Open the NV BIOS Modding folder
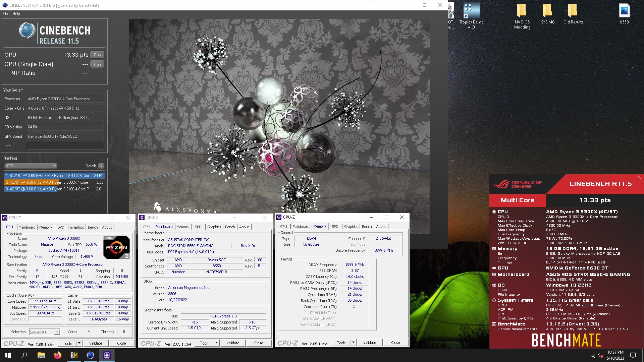The width and height of the screenshot is (644, 362). [522, 16]
